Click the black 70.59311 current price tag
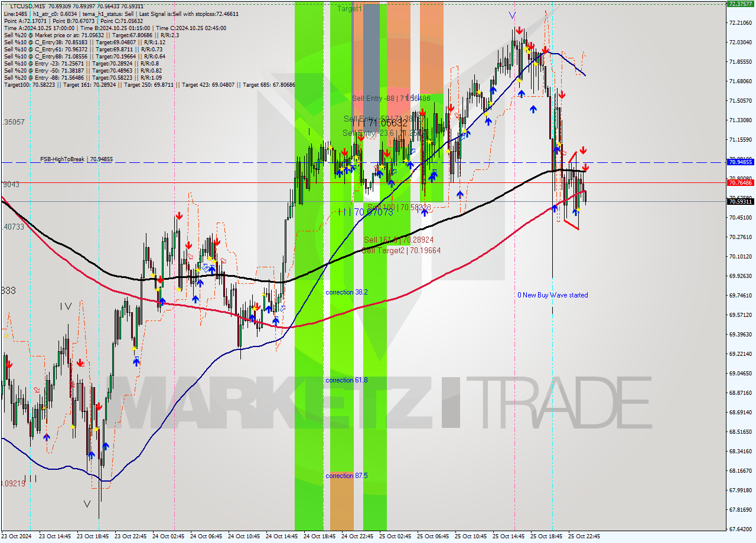Viewport: 756px width, 543px height. (741, 202)
